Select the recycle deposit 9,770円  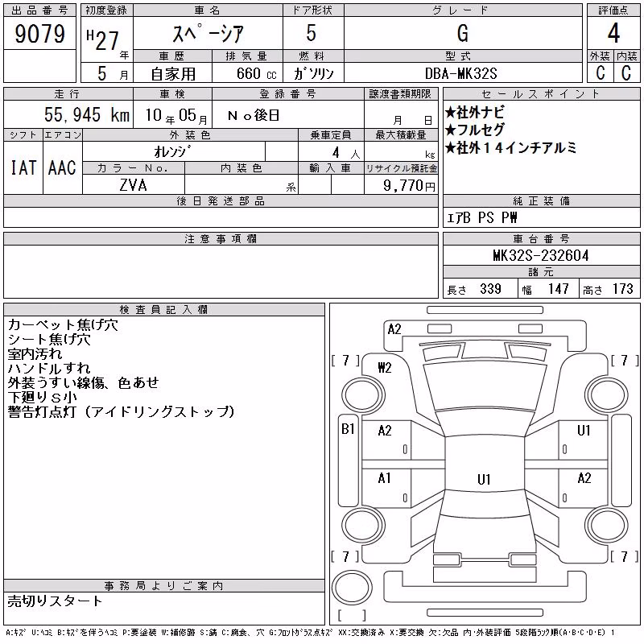tap(409, 186)
